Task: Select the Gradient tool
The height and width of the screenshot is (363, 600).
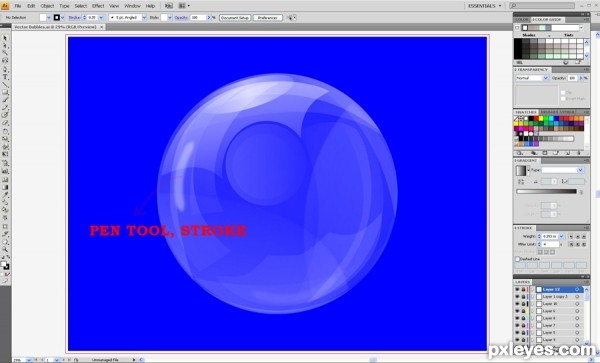Action: (5, 187)
